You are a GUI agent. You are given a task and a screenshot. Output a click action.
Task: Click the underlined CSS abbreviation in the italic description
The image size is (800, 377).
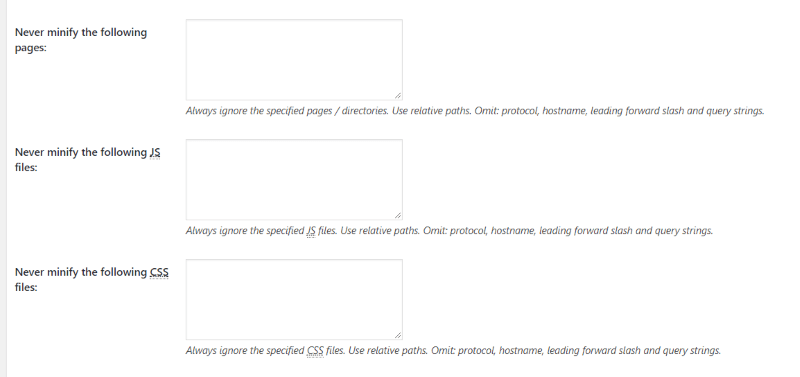click(x=315, y=350)
